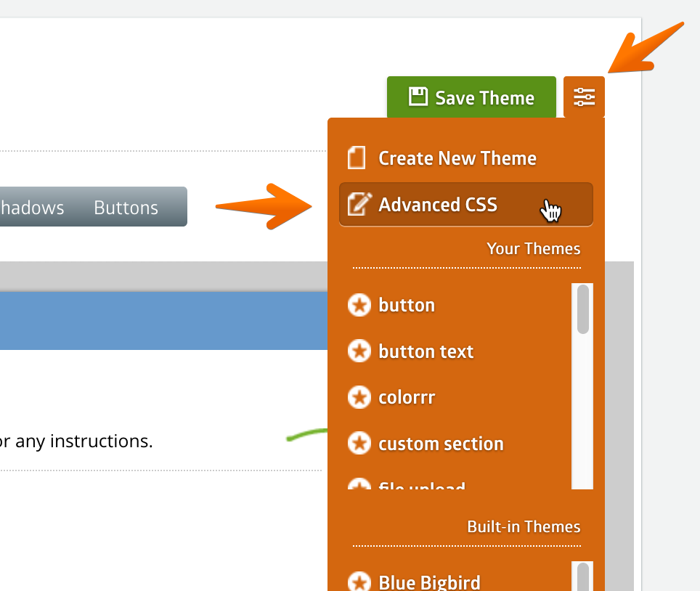Select the 'custom section' theme
Image resolution: width=700 pixels, height=591 pixels.
click(441, 444)
